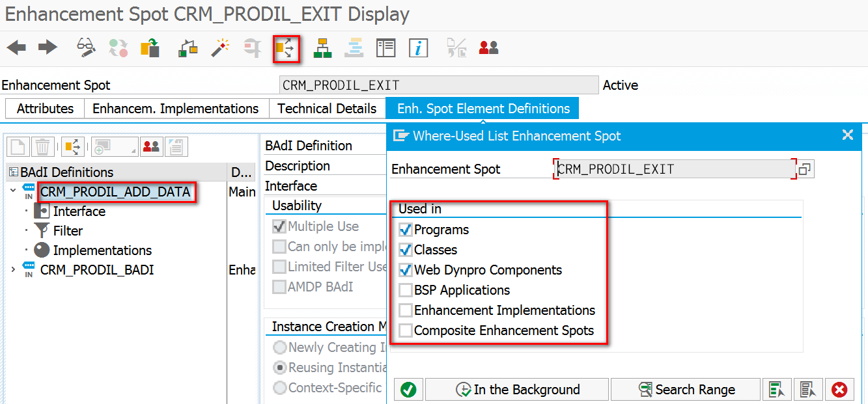Viewport: 868px width, 404px height.
Task: Click the Display/Change glasses-pencil icon
Action: tap(86, 47)
